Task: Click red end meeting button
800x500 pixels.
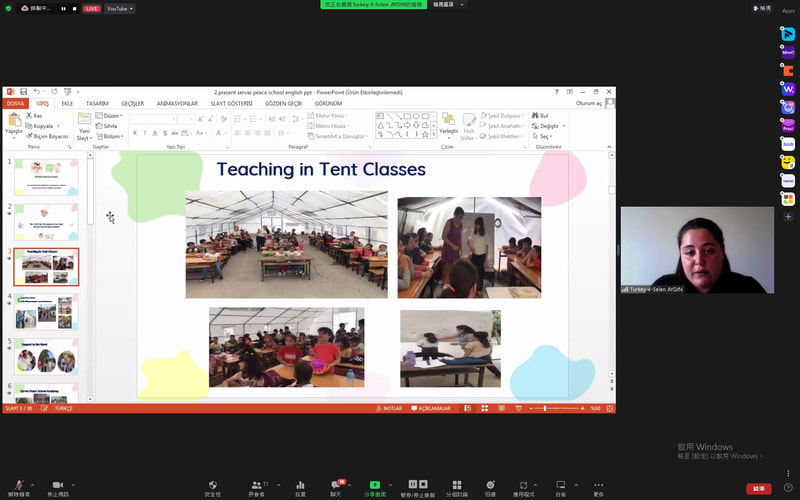Action: tap(759, 489)
